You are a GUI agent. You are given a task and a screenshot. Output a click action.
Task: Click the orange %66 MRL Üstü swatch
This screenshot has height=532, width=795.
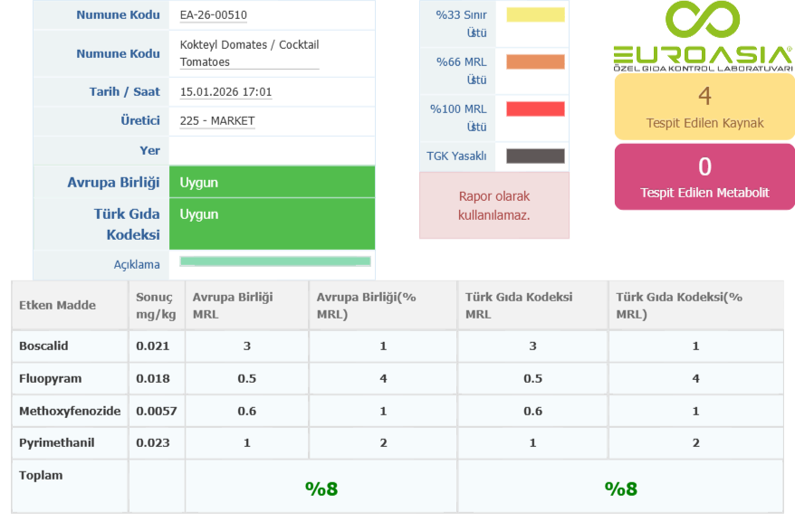(x=535, y=62)
